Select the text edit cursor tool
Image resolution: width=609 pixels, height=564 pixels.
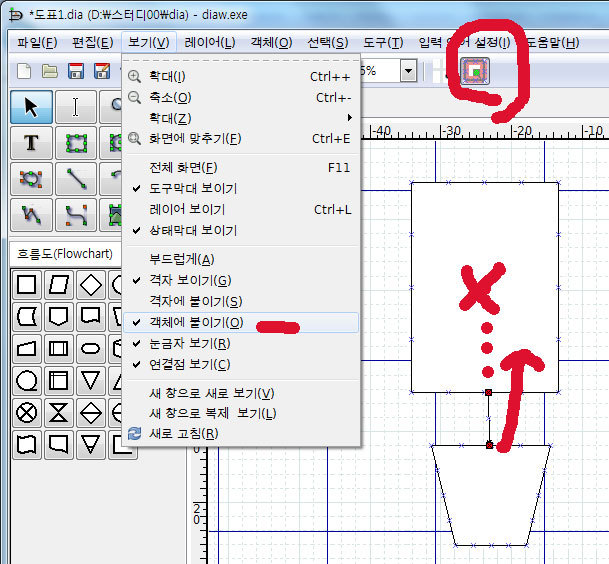pyautogui.click(x=75, y=107)
